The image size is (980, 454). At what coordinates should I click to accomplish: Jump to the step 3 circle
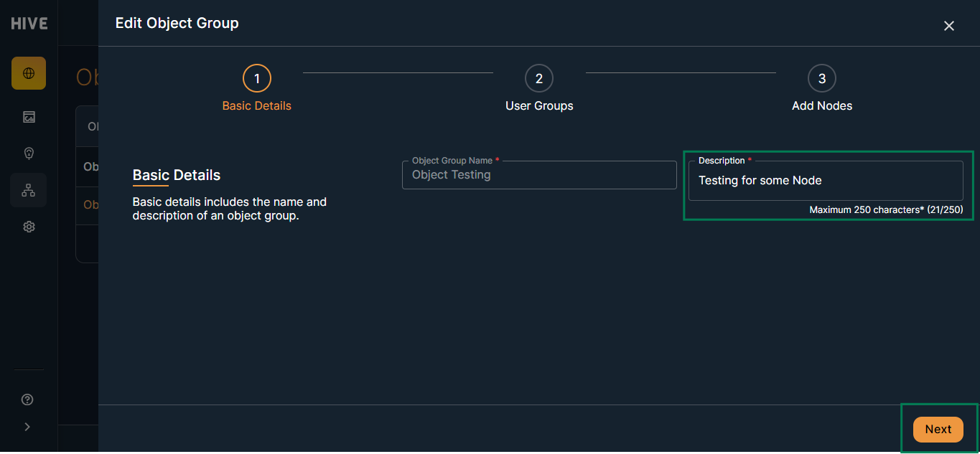(822, 79)
